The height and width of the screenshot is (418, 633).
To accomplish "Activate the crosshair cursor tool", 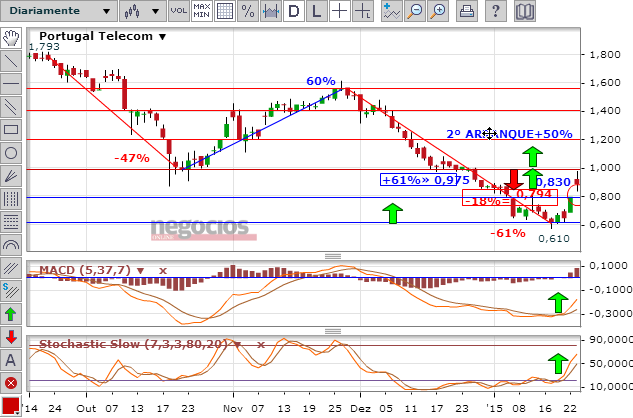I will [340, 11].
